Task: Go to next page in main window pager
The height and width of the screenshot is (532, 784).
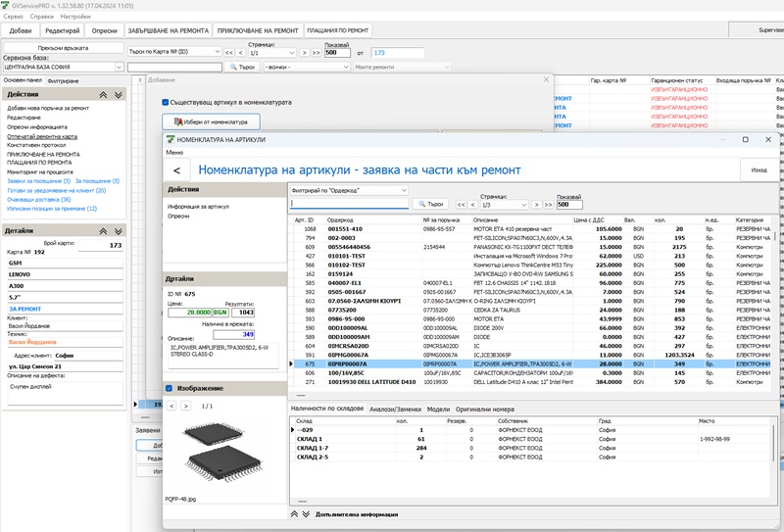Action: tap(304, 53)
